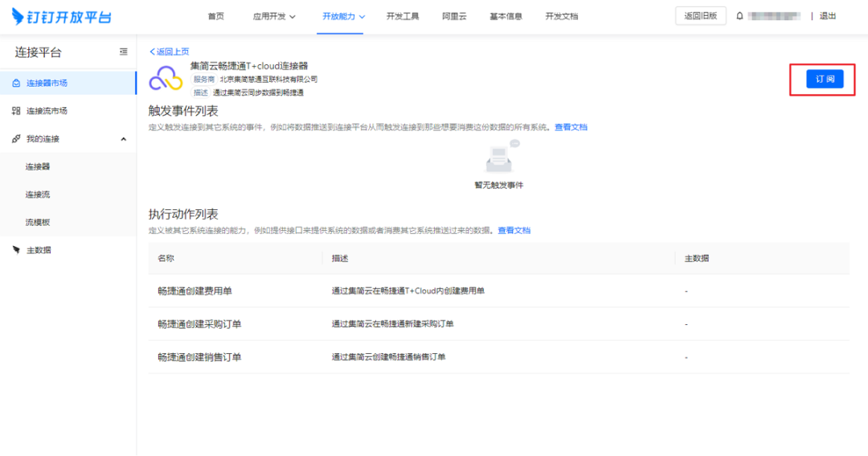Click the 连接流市场 sidebar icon

pyautogui.click(x=16, y=111)
